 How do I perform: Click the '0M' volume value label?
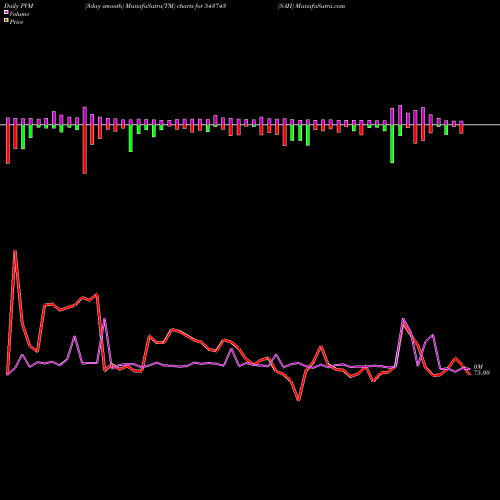(478, 367)
